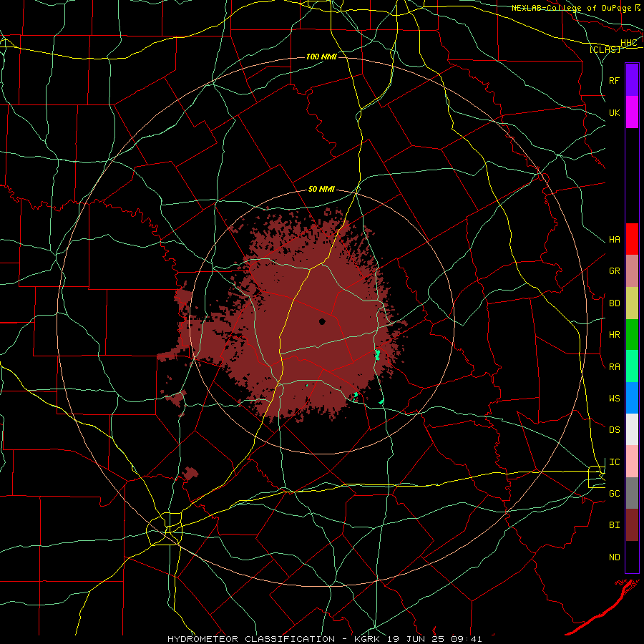
Task: Click the GR pink legend swatch
Action: (632, 271)
